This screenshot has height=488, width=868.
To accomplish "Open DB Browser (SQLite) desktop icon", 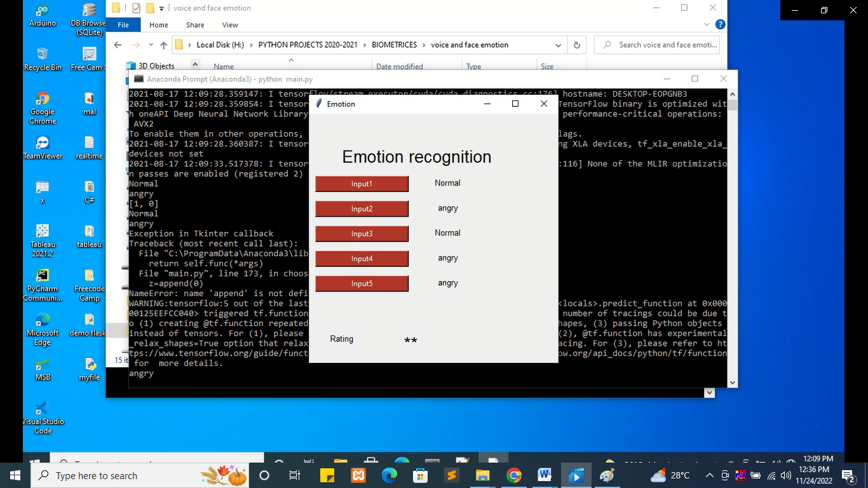I will tap(90, 19).
